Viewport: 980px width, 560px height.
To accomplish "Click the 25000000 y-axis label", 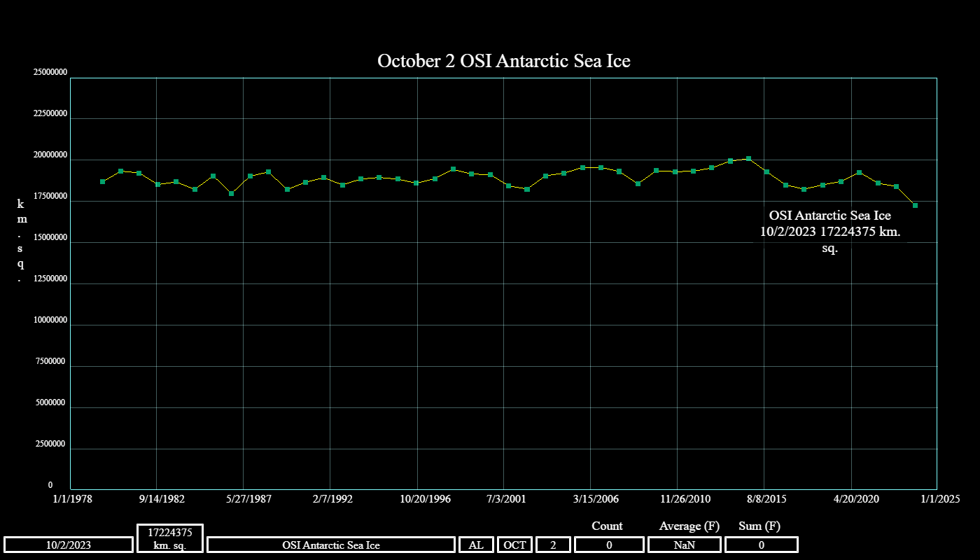I will click(50, 73).
